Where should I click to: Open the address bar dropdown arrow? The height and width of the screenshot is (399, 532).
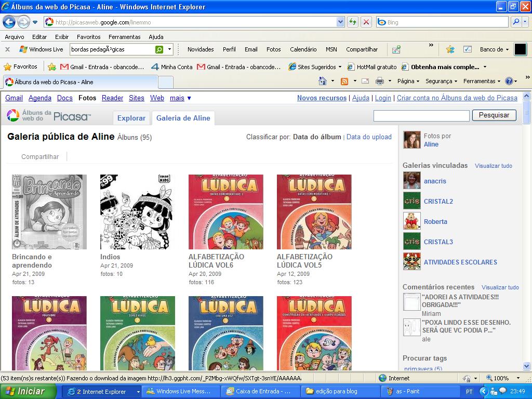(340, 22)
